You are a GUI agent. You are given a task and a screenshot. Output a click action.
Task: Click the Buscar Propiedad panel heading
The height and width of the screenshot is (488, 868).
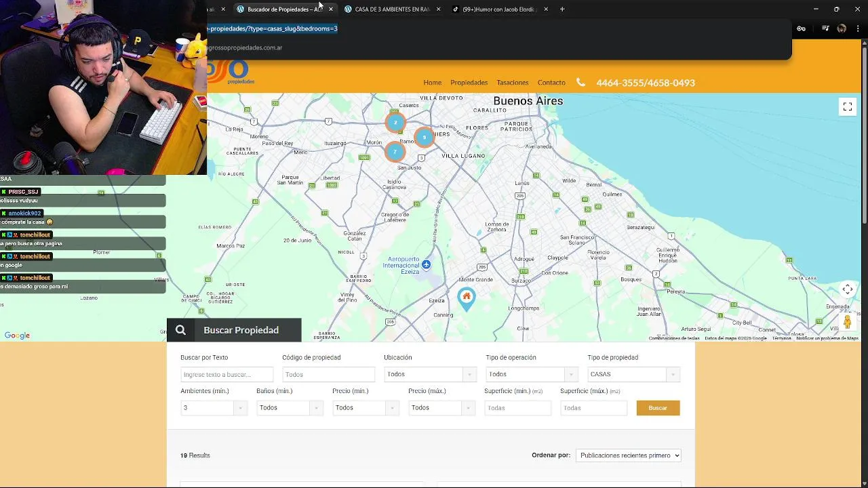[241, 330]
